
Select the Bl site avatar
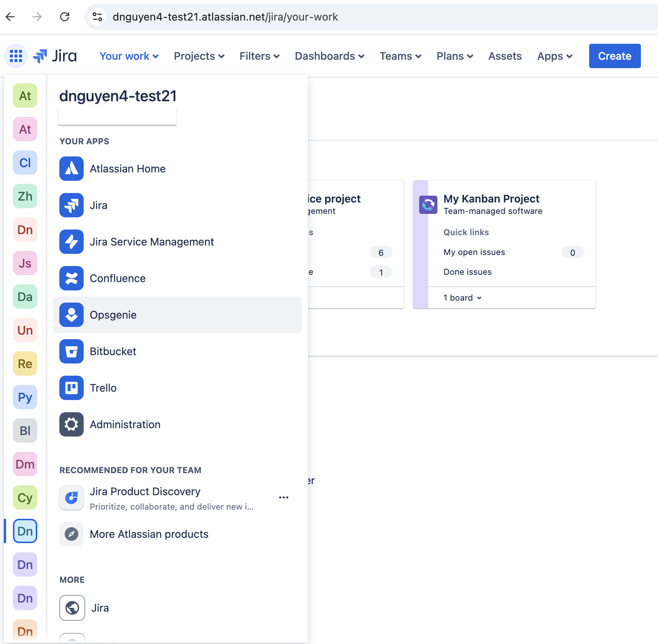coord(25,431)
